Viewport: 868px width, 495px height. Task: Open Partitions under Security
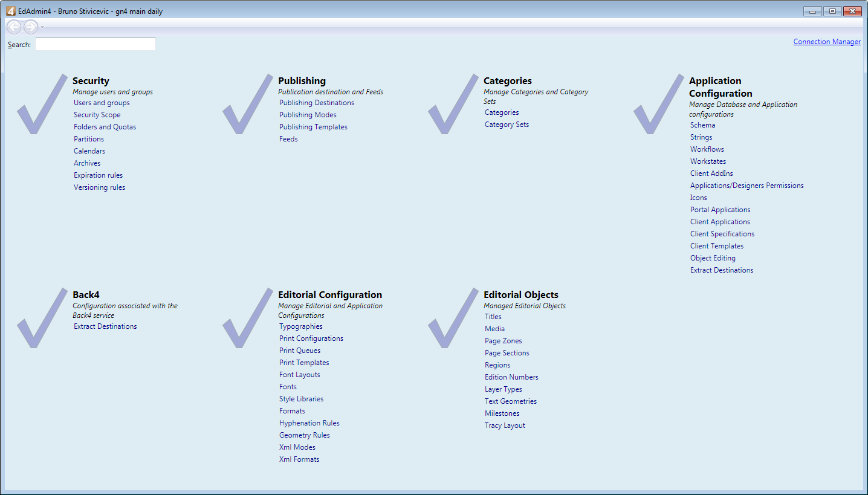(89, 139)
